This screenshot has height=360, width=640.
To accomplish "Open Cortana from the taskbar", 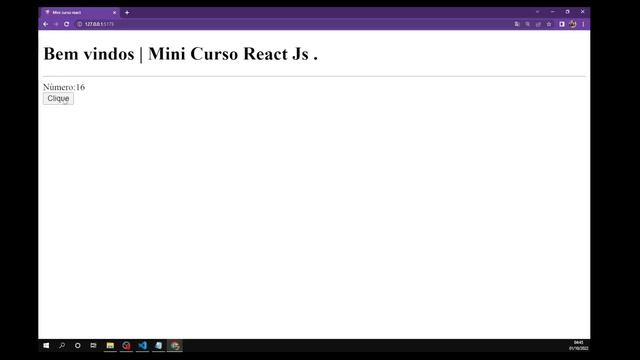I will click(78, 346).
